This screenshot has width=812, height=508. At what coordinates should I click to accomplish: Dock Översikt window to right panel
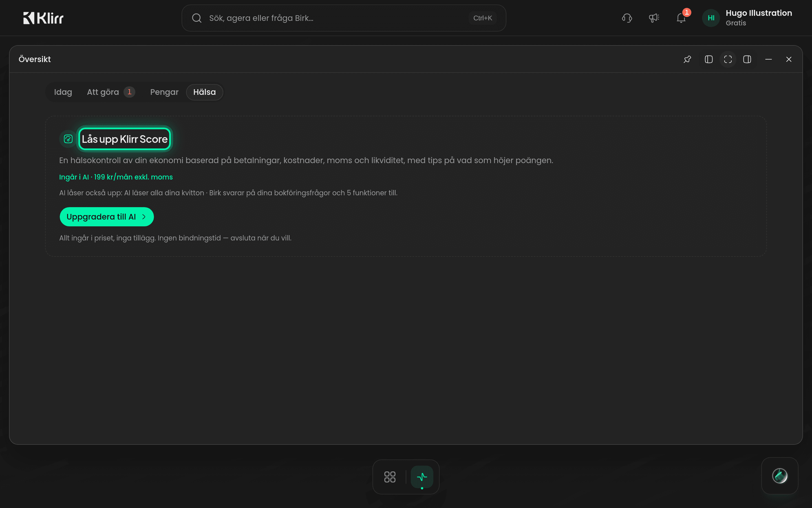747,60
